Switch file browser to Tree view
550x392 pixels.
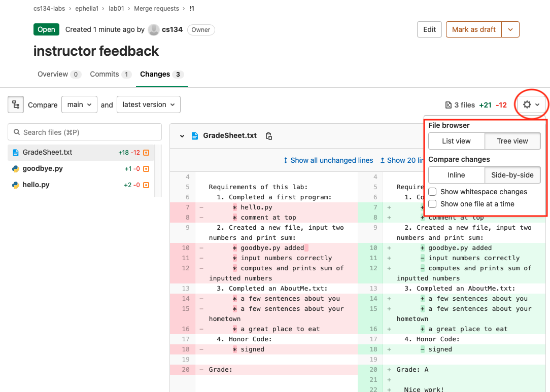coord(512,141)
